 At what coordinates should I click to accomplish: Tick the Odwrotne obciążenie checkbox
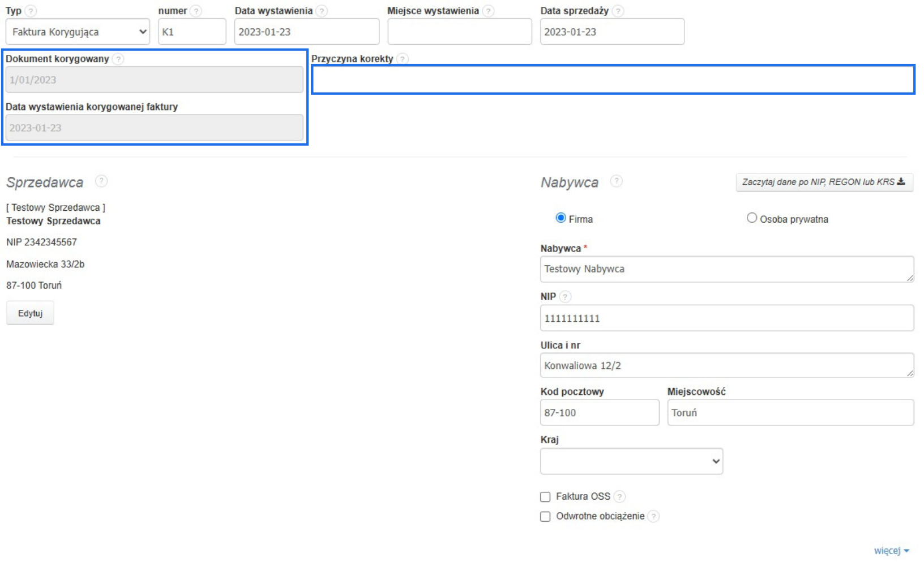click(x=545, y=517)
